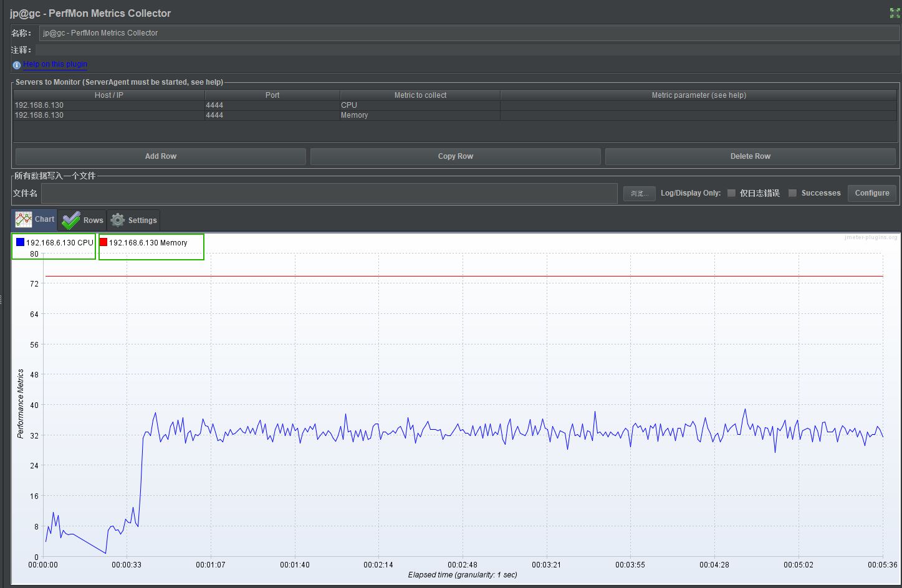Select the 4444 port cell in Memory row
902x588 pixels.
click(272, 115)
